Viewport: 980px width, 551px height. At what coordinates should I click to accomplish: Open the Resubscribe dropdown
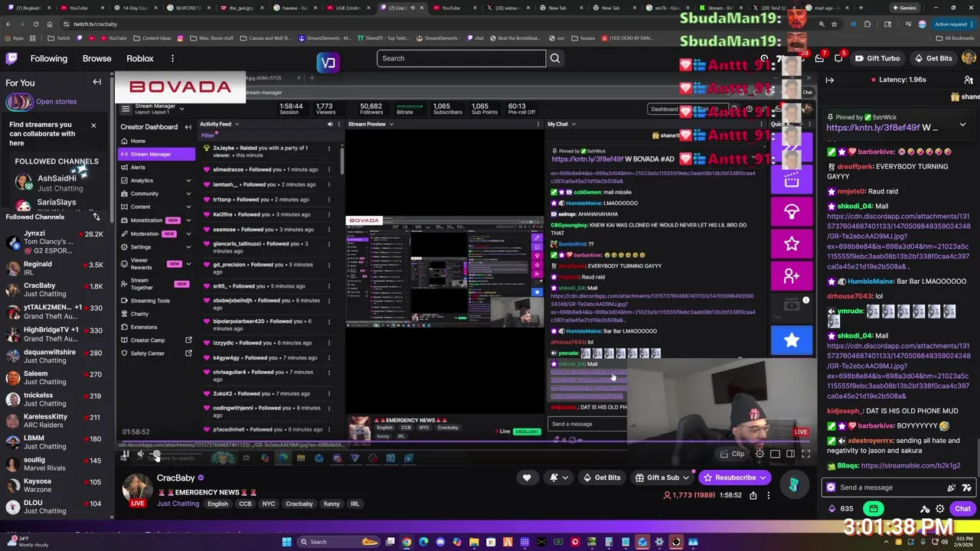point(735,478)
